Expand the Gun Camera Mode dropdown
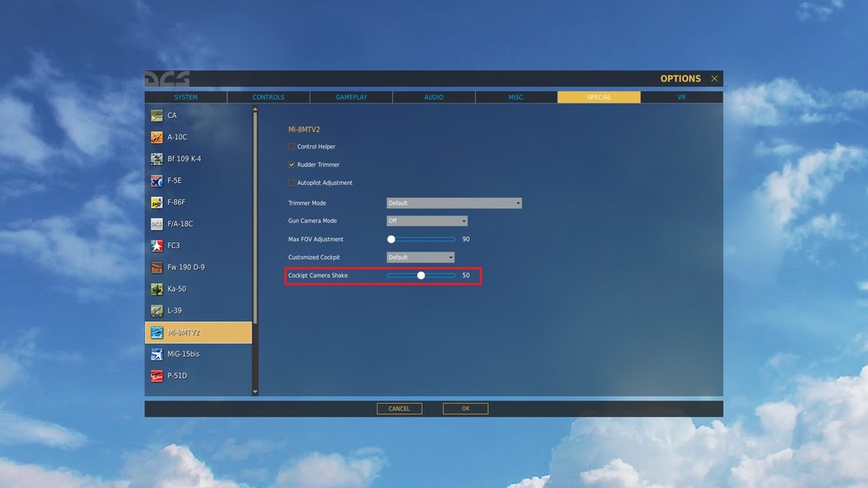Screen dimensions: 868x488 tap(427, 221)
